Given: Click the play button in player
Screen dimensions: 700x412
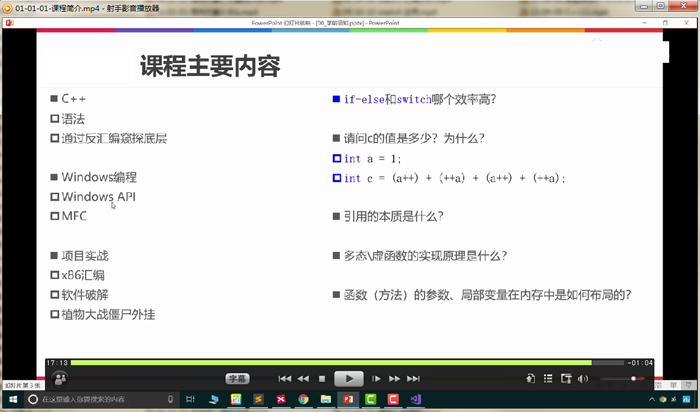Looking at the screenshot, I should click(x=349, y=379).
